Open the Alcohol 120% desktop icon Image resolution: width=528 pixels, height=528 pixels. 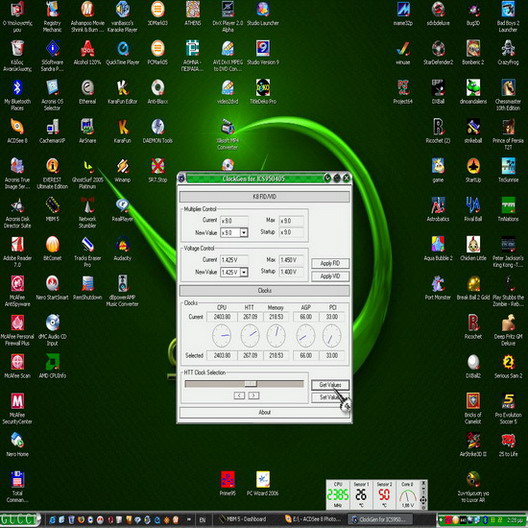88,53
